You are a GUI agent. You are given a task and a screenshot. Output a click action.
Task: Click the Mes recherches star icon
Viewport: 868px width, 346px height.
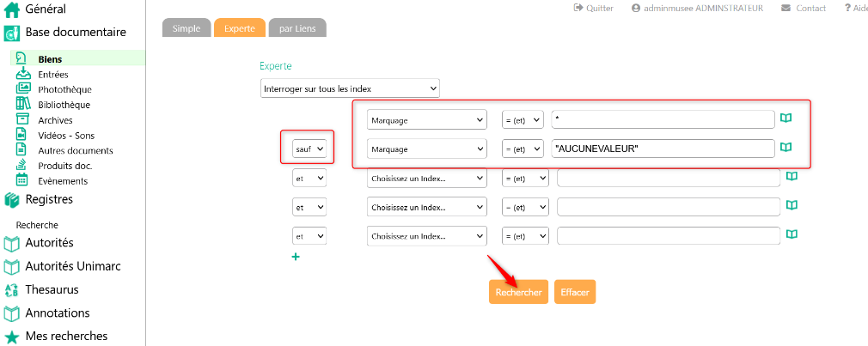point(12,337)
